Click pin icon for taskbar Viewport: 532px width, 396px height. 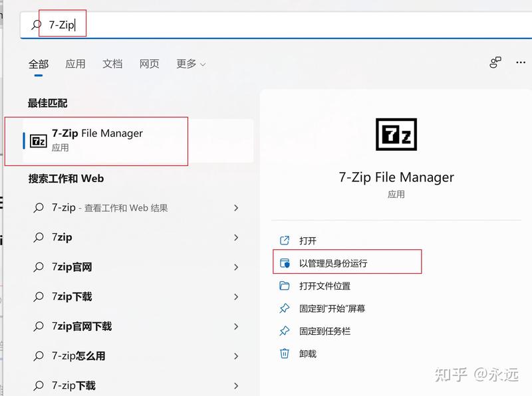(285, 331)
